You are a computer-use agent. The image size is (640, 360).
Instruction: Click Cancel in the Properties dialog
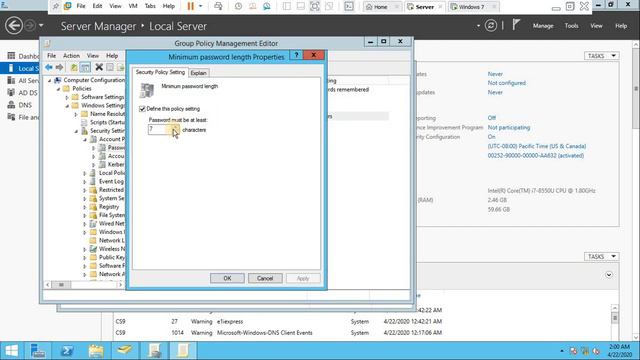tap(265, 278)
